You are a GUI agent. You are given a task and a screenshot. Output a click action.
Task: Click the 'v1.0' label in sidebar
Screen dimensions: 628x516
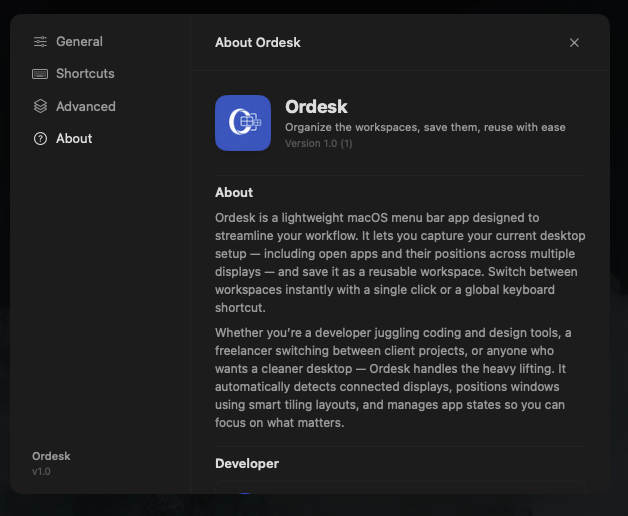coord(41,472)
